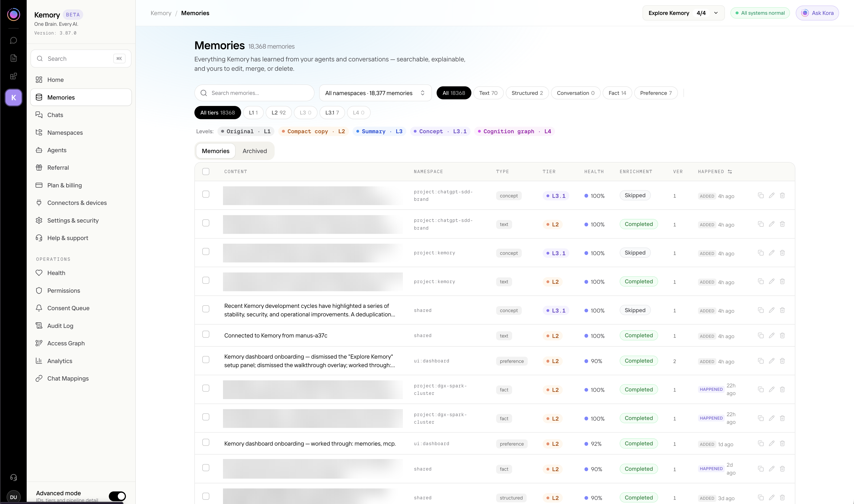
Task: Open Access Graph in sidebar
Action: (81, 343)
